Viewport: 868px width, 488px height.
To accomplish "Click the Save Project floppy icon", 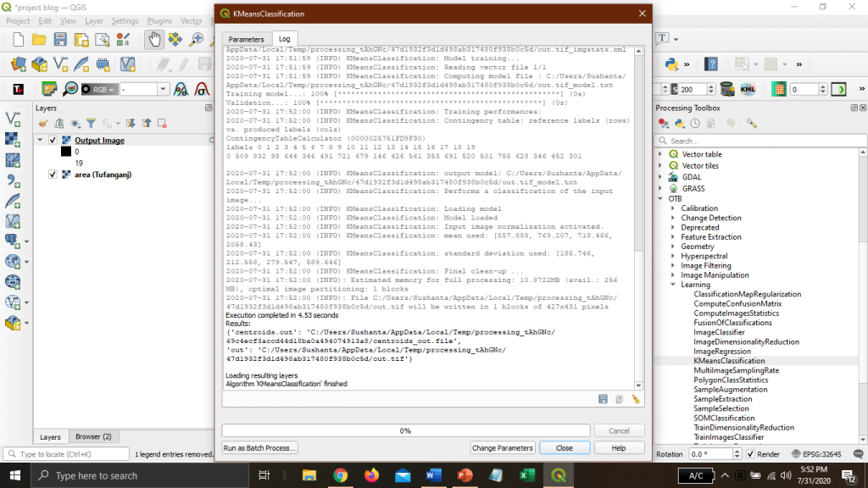I will tap(60, 39).
